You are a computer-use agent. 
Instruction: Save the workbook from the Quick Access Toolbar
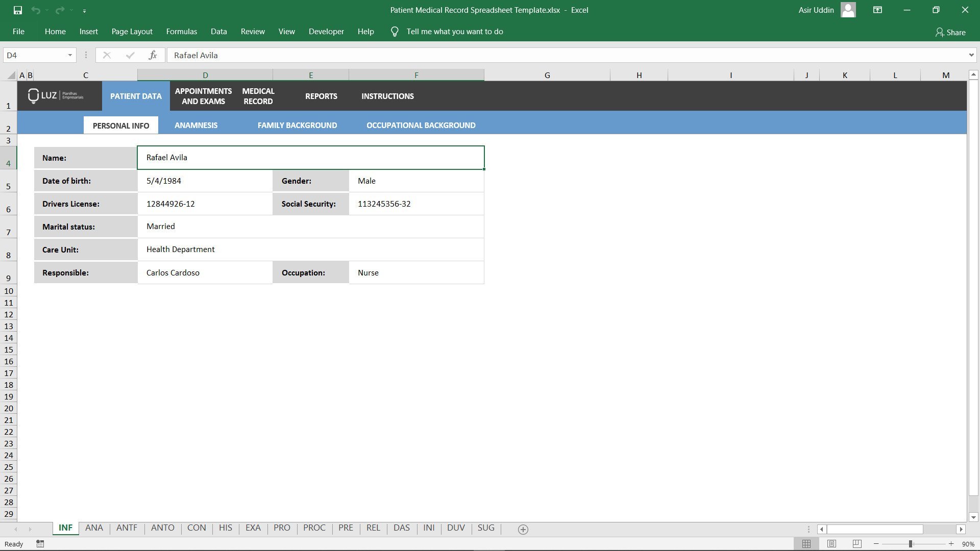pos(19,10)
